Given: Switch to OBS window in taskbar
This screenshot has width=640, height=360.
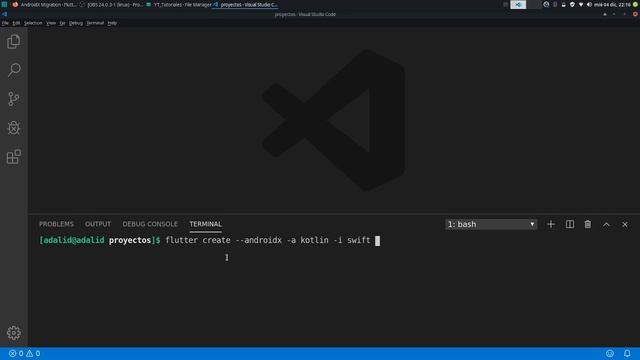Looking at the screenshot, I should pos(111,4).
